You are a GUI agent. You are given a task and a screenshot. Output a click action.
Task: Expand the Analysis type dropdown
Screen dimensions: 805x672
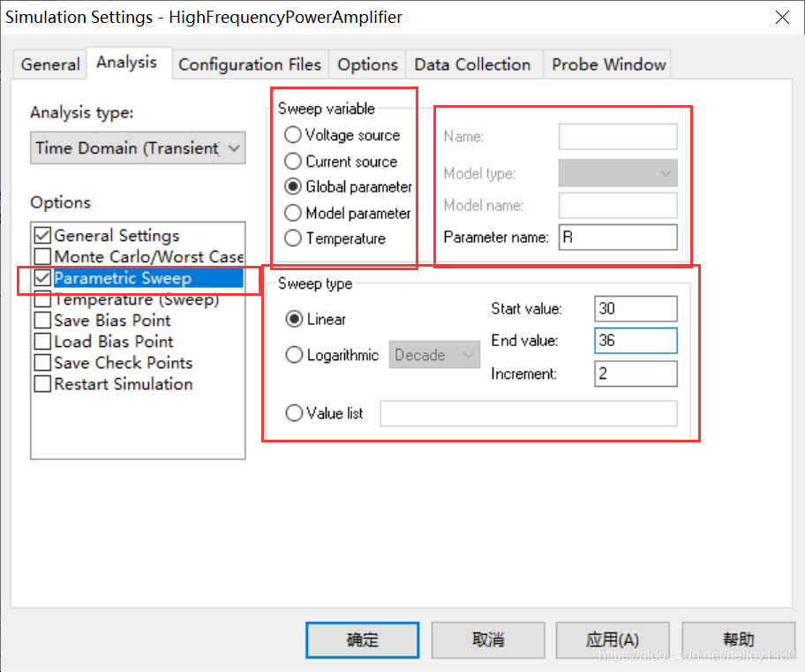pos(138,148)
